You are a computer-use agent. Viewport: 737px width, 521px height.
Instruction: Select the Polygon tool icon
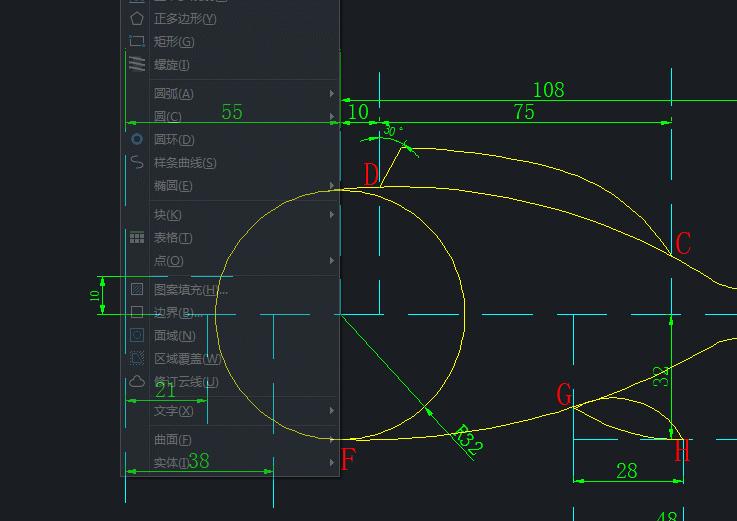[x=136, y=18]
